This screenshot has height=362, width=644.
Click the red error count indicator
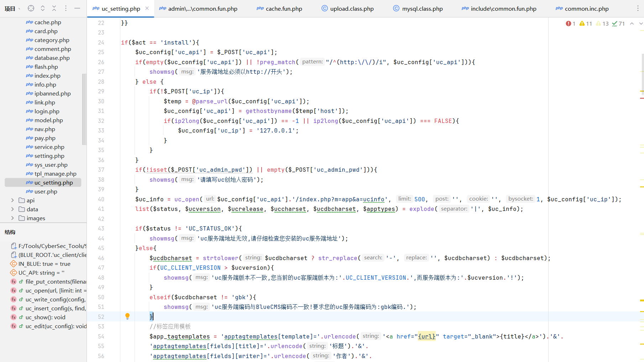click(570, 24)
